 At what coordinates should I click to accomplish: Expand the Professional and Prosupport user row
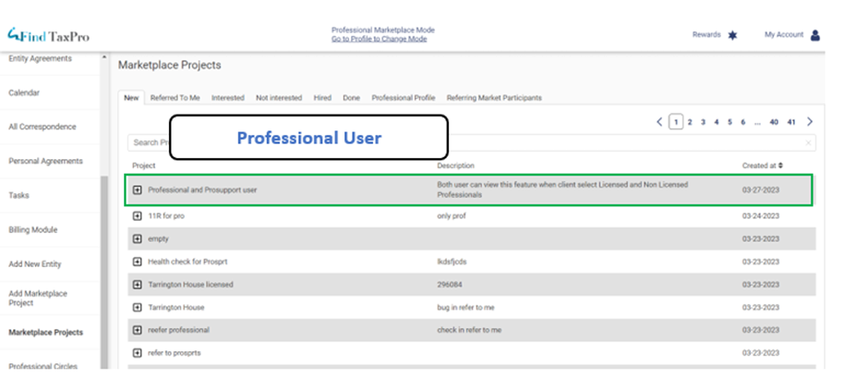click(x=138, y=189)
